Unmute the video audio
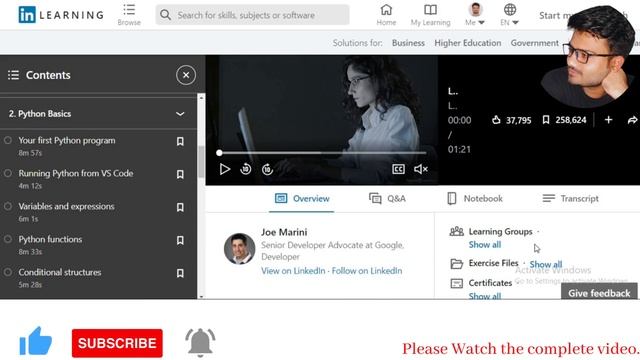 (x=421, y=169)
